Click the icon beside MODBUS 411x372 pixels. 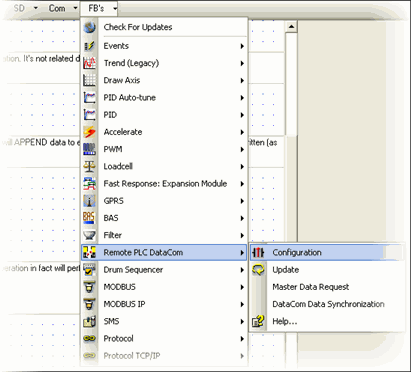89,287
